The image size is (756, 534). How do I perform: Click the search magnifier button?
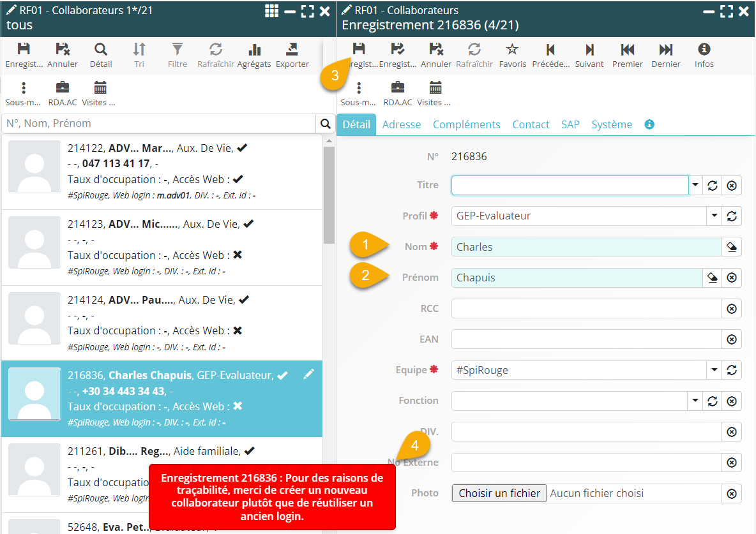[x=326, y=124]
